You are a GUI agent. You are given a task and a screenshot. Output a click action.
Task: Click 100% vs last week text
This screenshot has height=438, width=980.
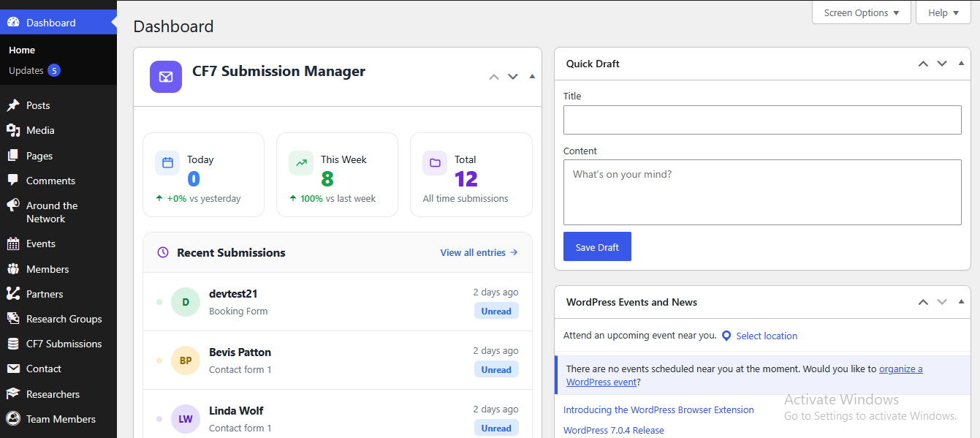click(338, 198)
